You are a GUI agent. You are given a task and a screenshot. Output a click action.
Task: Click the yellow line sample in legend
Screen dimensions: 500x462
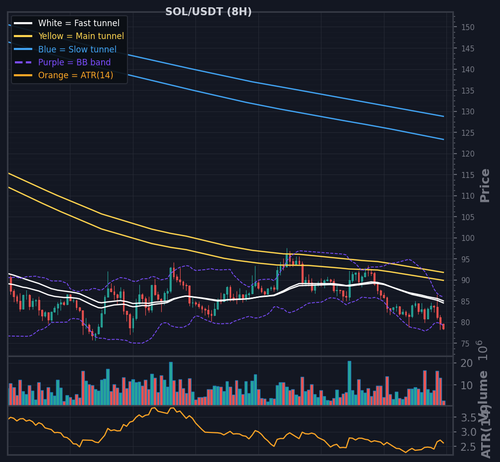pyautogui.click(x=23, y=36)
